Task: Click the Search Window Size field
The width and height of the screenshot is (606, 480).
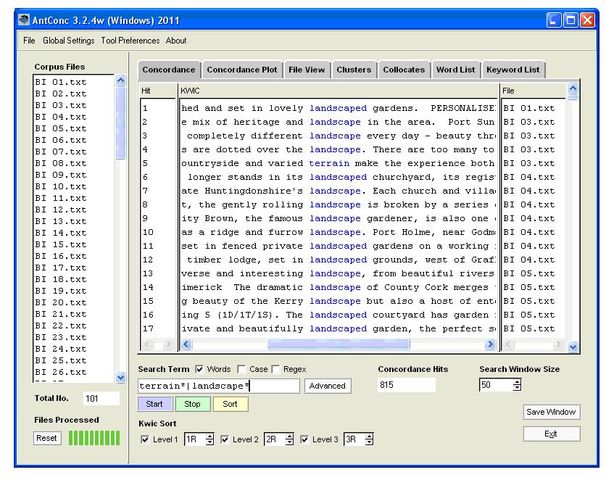Action: pos(496,385)
